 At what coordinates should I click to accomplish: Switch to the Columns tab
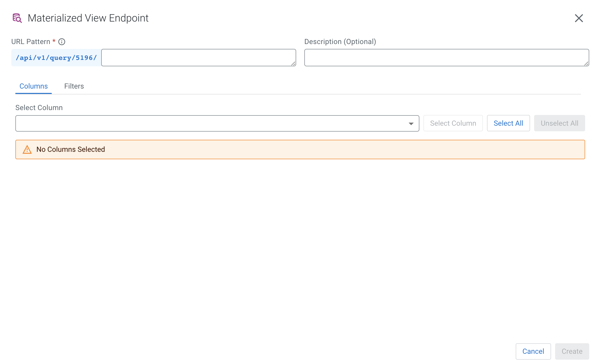click(x=34, y=86)
